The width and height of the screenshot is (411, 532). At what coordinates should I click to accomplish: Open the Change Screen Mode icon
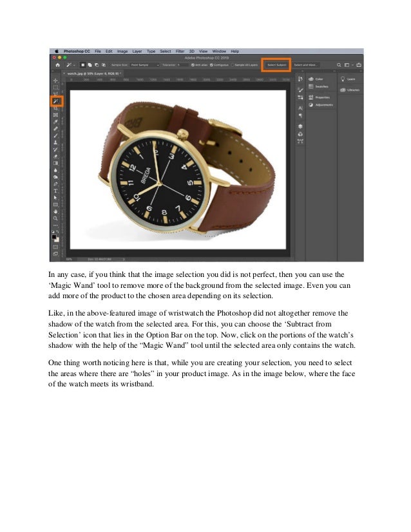point(55,254)
